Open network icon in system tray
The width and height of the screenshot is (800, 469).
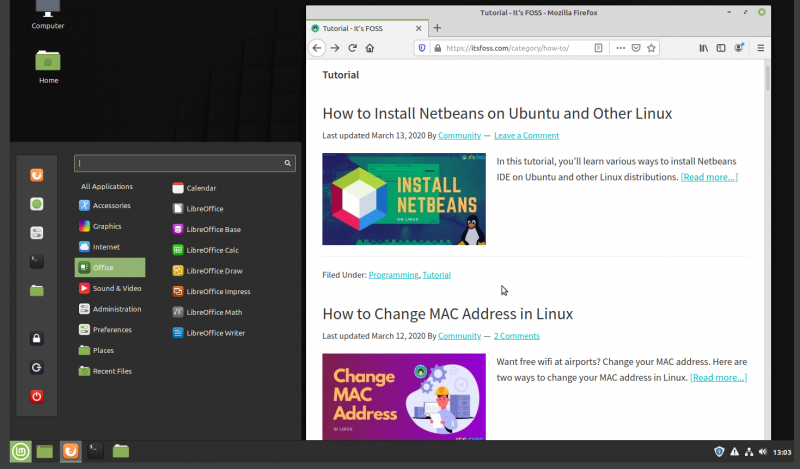pyautogui.click(x=749, y=452)
